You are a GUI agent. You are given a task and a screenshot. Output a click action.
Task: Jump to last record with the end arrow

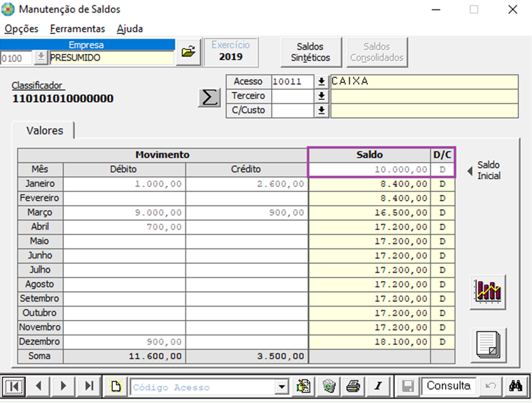click(x=89, y=386)
